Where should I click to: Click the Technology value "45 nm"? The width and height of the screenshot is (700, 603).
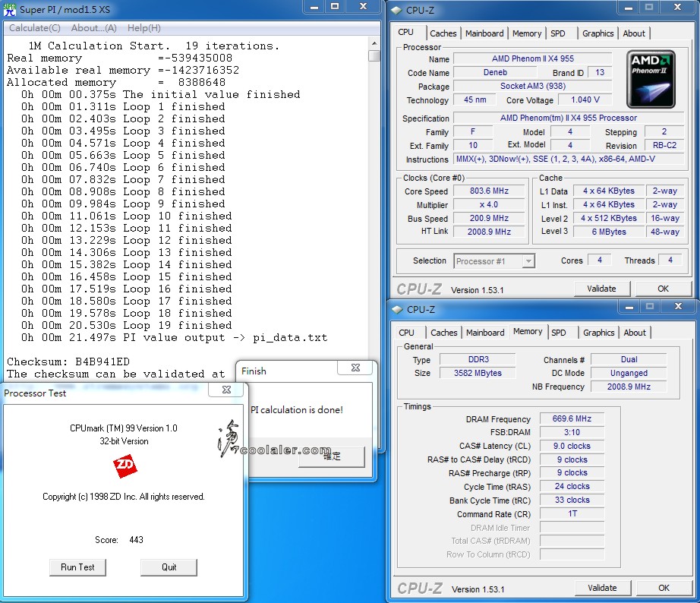point(475,99)
